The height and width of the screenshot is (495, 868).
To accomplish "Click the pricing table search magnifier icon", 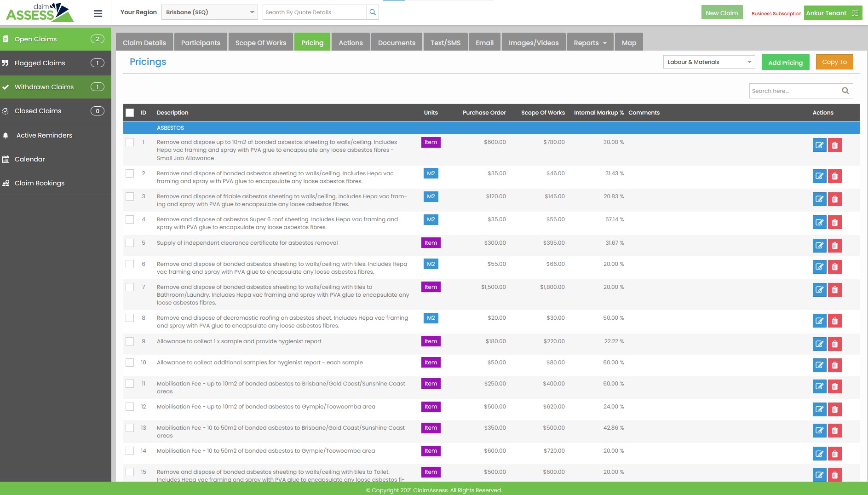I will 845,91.
